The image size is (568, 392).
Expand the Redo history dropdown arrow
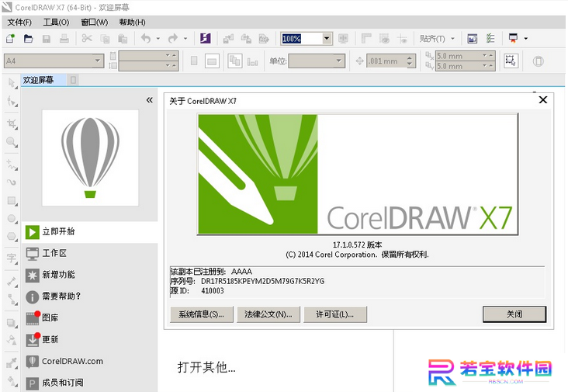click(185, 38)
